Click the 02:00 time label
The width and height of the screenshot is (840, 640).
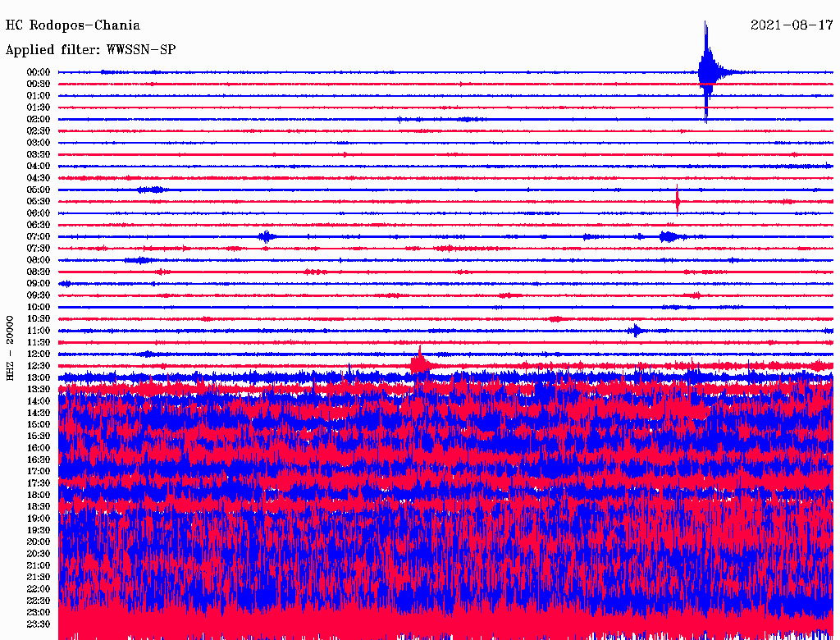coord(39,119)
